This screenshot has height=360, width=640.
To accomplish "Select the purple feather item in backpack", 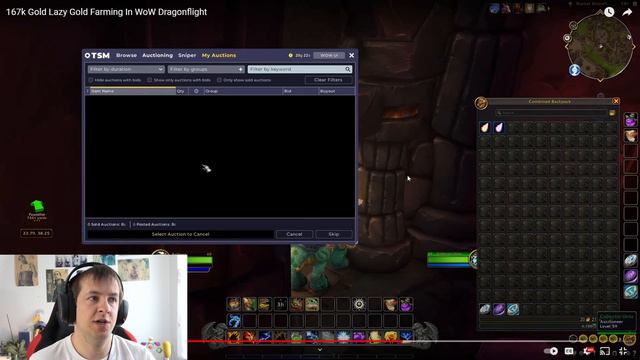I will click(x=499, y=128).
